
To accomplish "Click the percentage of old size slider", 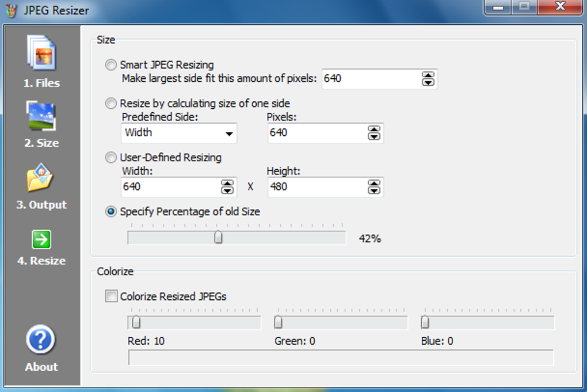I will [x=218, y=238].
